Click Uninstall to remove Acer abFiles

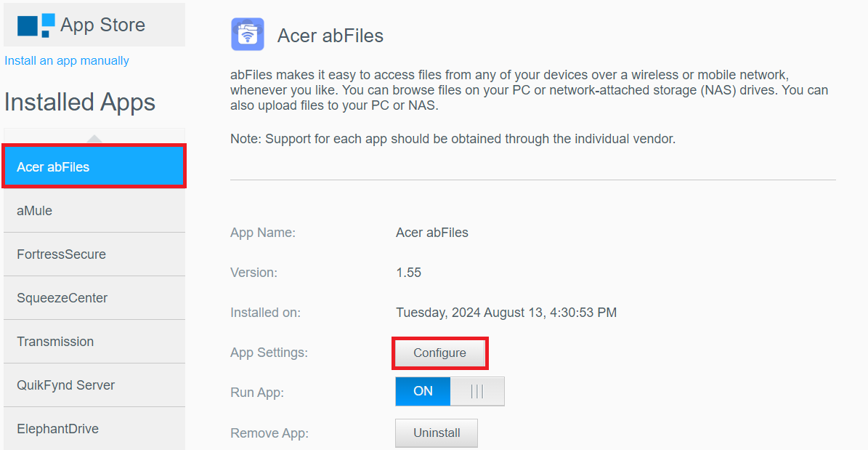coord(436,433)
